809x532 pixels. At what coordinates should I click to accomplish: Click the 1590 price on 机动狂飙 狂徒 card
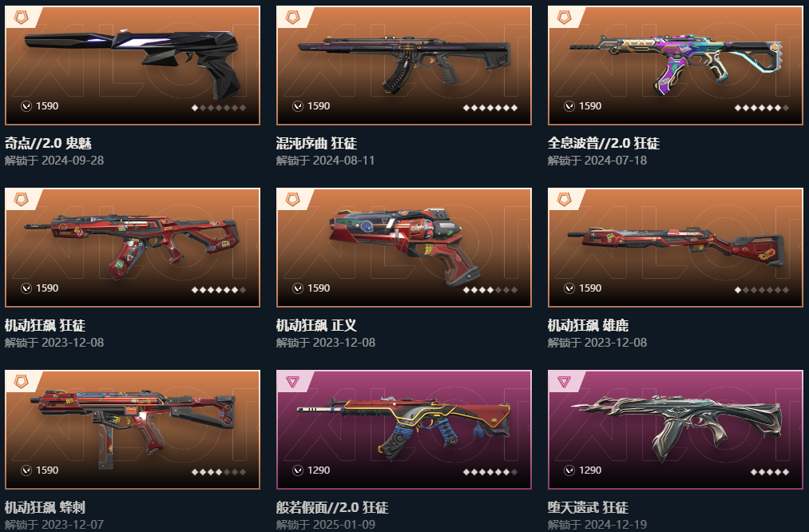tap(47, 288)
